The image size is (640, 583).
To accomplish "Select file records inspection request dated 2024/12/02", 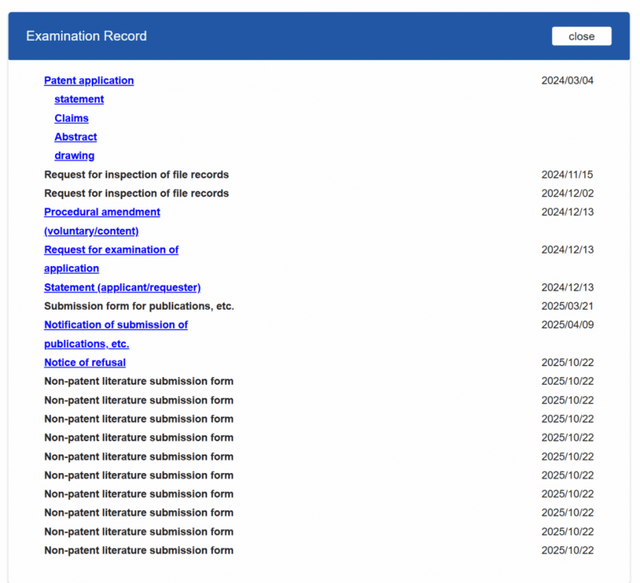I will (136, 193).
